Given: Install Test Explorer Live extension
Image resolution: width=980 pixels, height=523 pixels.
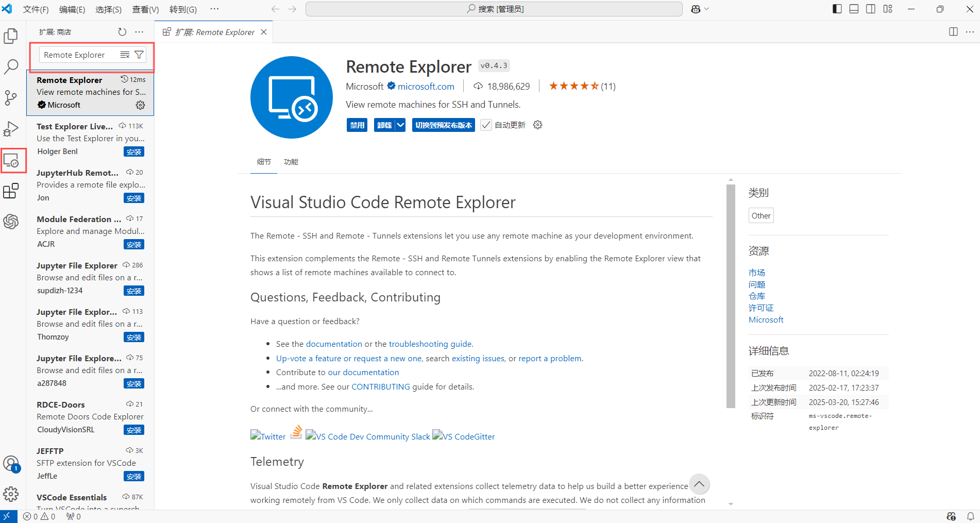Looking at the screenshot, I should pyautogui.click(x=134, y=152).
